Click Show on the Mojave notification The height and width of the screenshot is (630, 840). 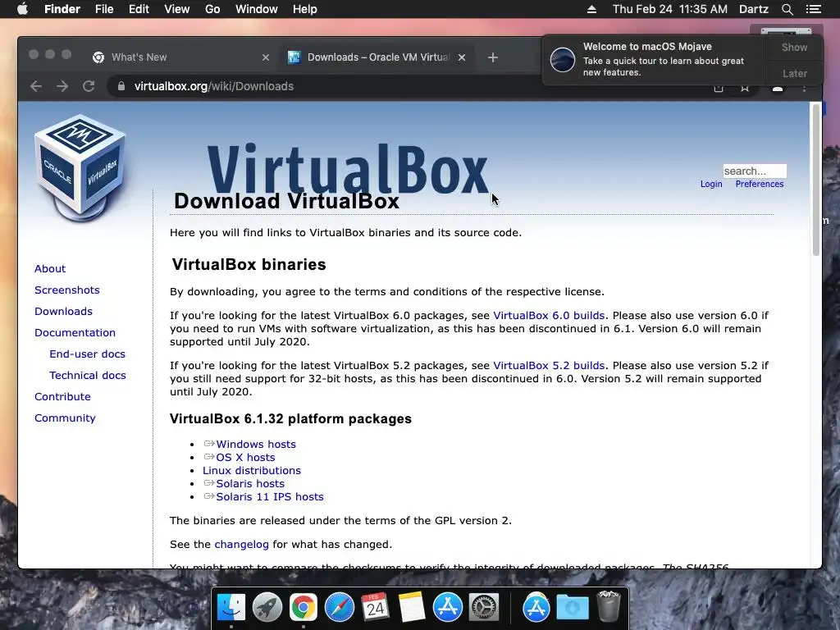(x=794, y=47)
